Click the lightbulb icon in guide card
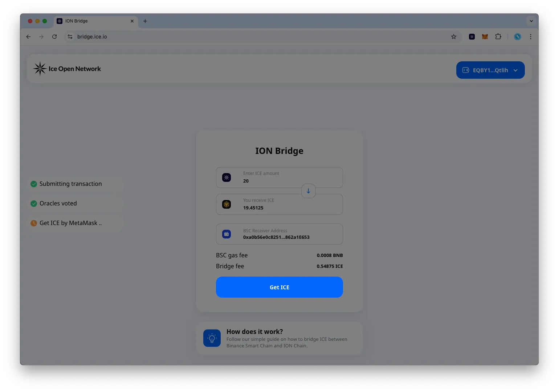 [212, 338]
